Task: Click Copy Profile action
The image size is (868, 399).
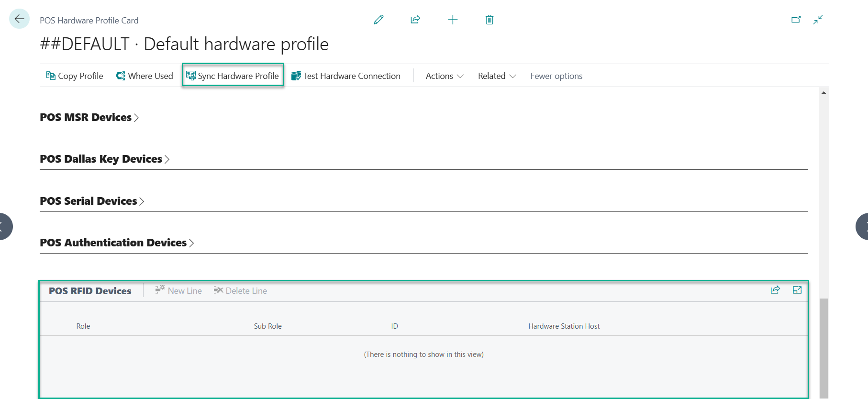Action: click(x=75, y=76)
